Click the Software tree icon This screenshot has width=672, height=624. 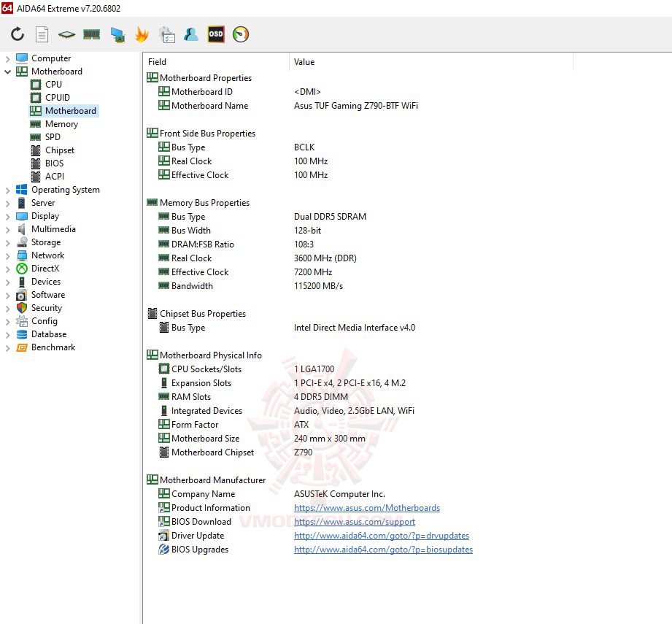tap(22, 295)
